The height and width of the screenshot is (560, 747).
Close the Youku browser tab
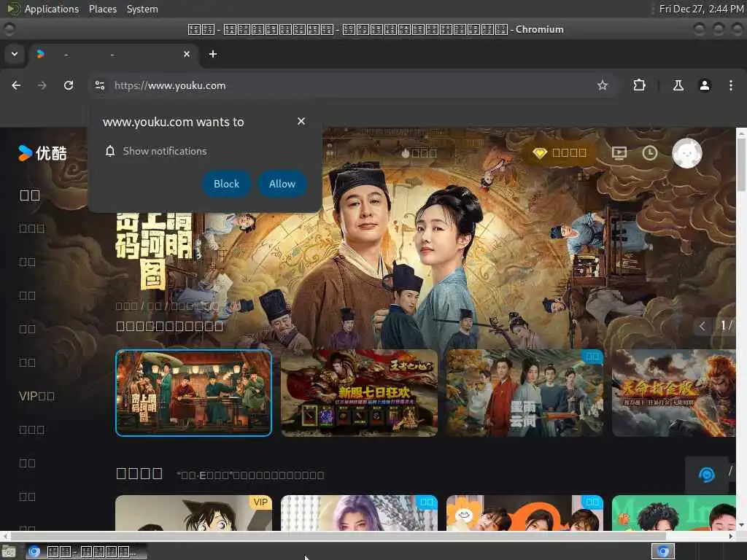[x=187, y=54]
